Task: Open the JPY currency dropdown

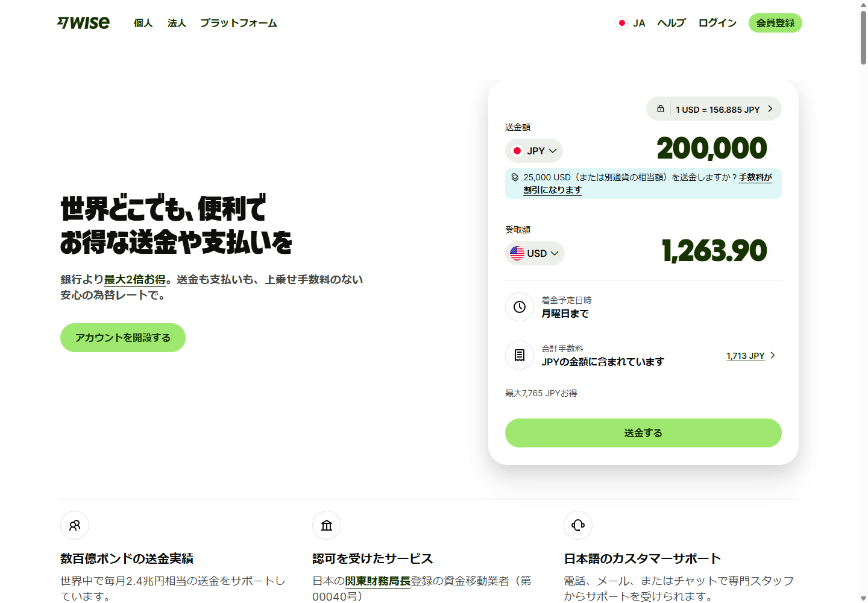Action: click(x=534, y=151)
